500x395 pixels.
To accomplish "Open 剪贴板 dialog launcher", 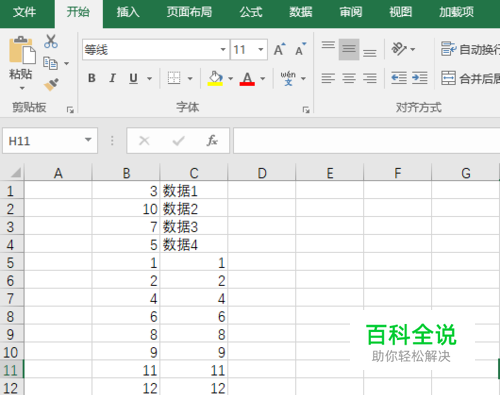I will point(70,110).
